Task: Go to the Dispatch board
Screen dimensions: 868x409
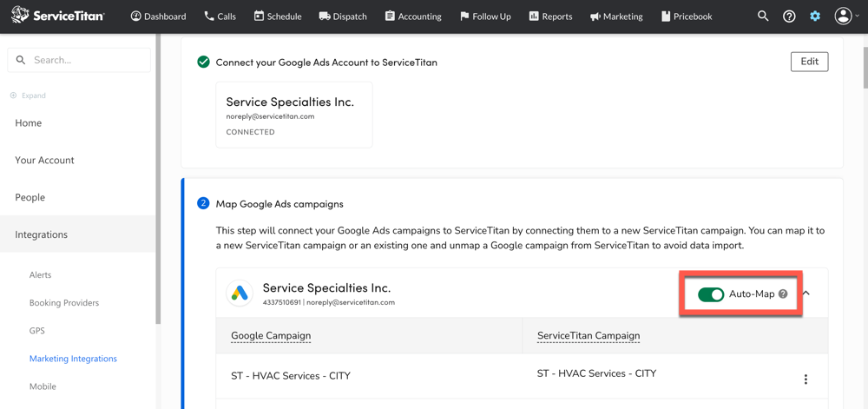Action: point(343,16)
